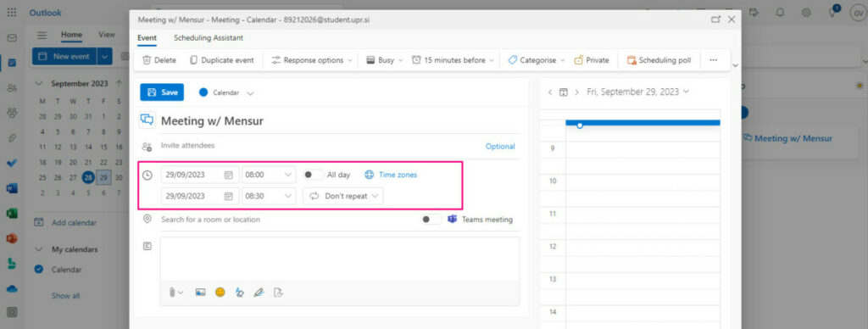Save the event
Viewport: 868px width, 329px height.
(162, 92)
